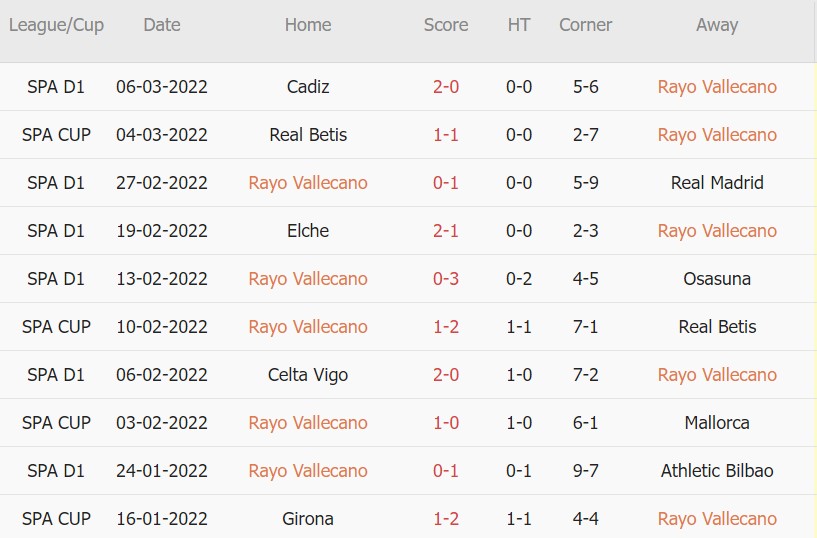This screenshot has width=817, height=538.
Task: Select the Score column header
Action: tap(446, 25)
